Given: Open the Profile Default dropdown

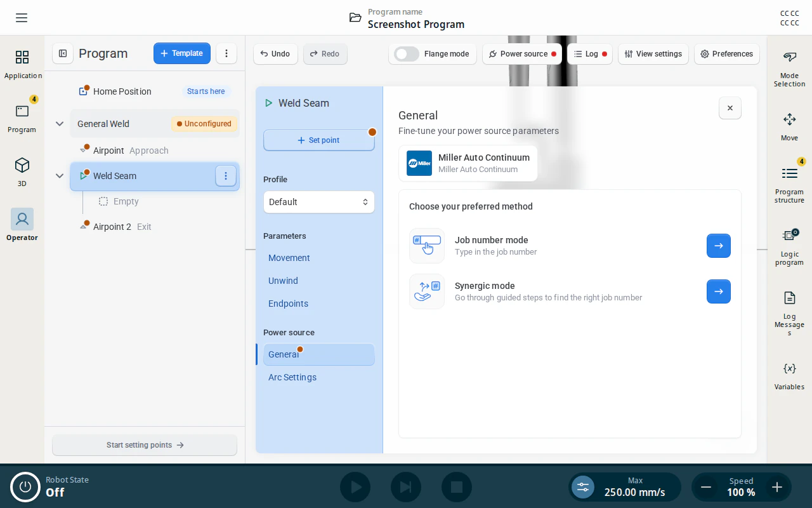Looking at the screenshot, I should click(x=318, y=202).
